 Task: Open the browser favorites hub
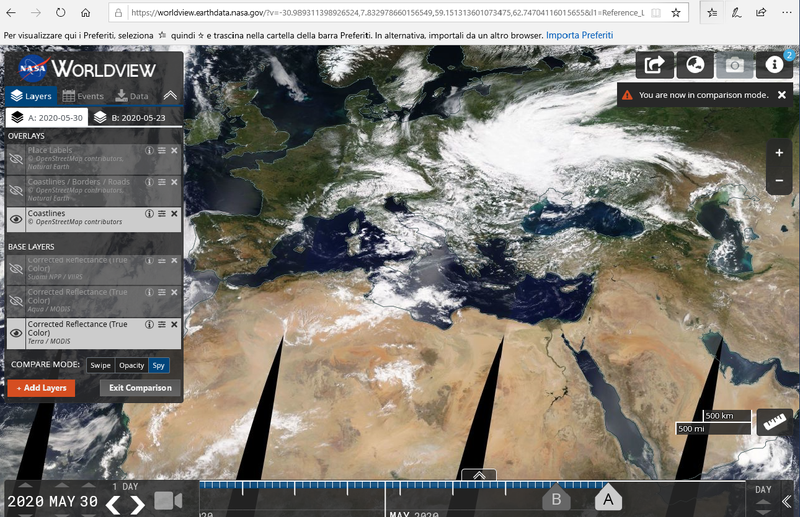[x=712, y=13]
